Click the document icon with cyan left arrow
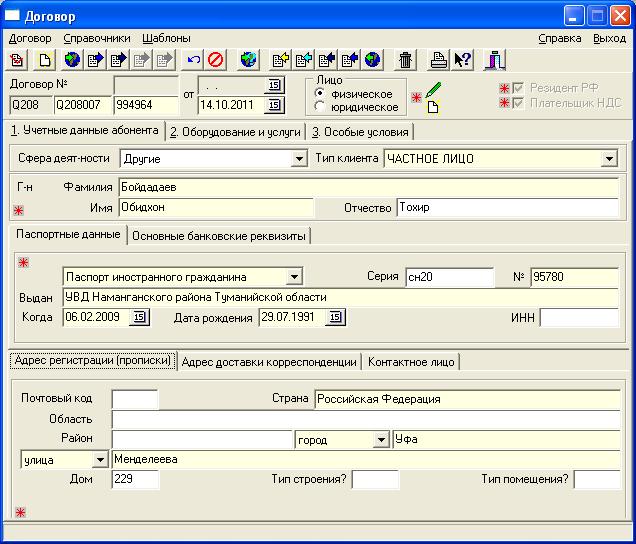 coord(303,60)
